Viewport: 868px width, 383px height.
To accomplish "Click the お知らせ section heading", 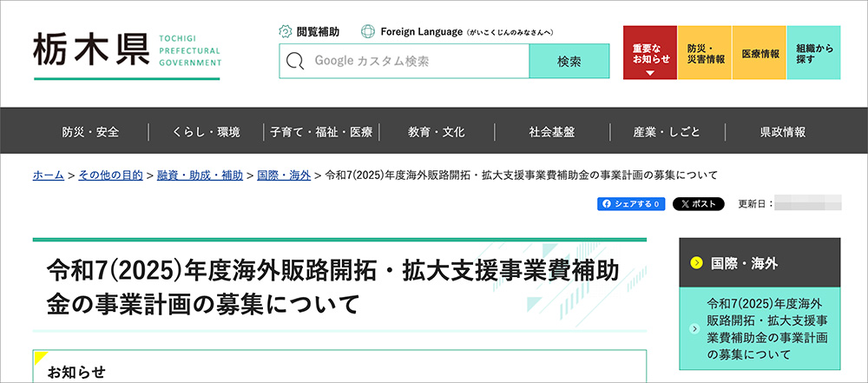I will pyautogui.click(x=76, y=372).
